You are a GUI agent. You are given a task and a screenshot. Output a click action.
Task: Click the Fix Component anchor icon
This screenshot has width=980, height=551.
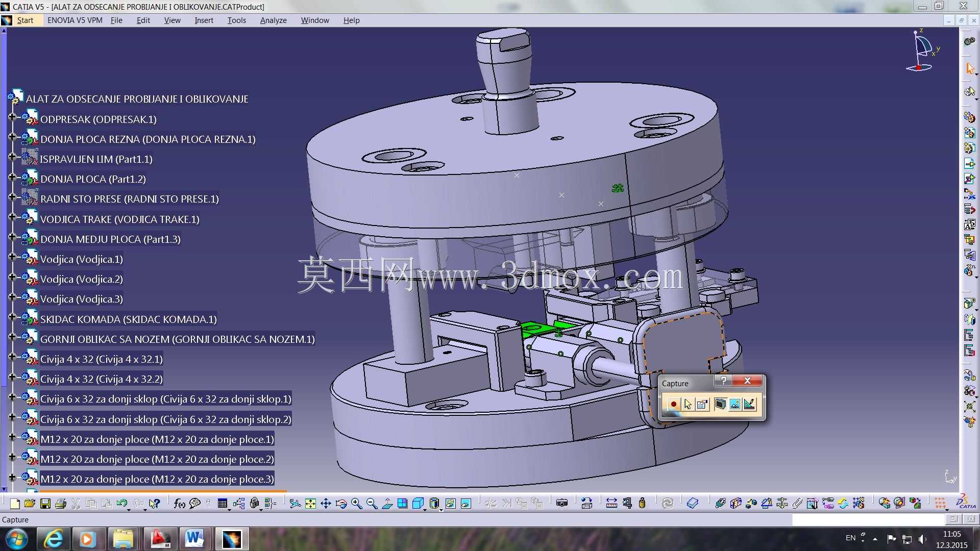click(x=782, y=504)
